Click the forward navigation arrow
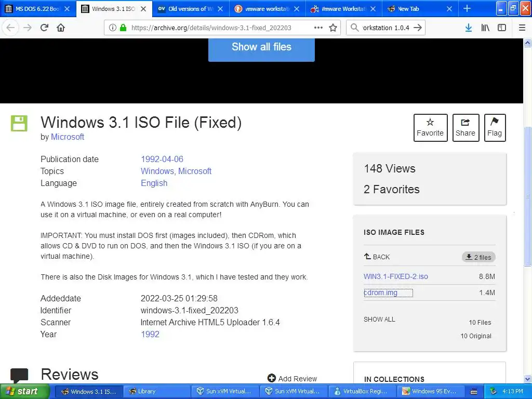 28,28
